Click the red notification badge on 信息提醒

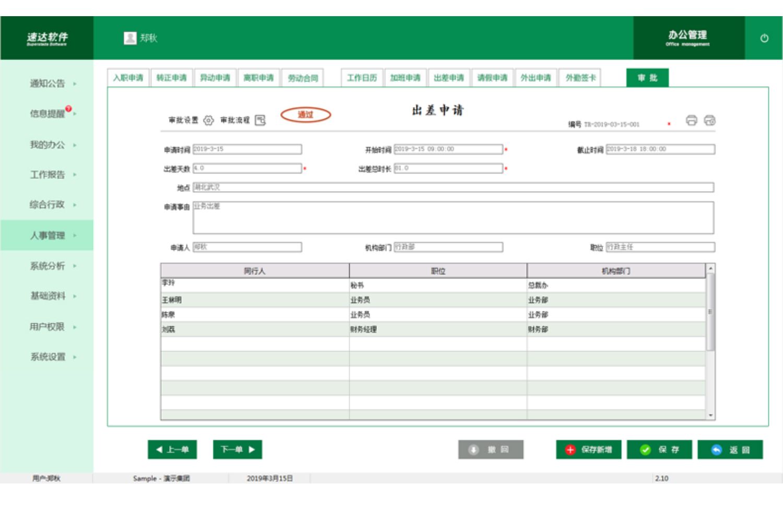[x=68, y=108]
